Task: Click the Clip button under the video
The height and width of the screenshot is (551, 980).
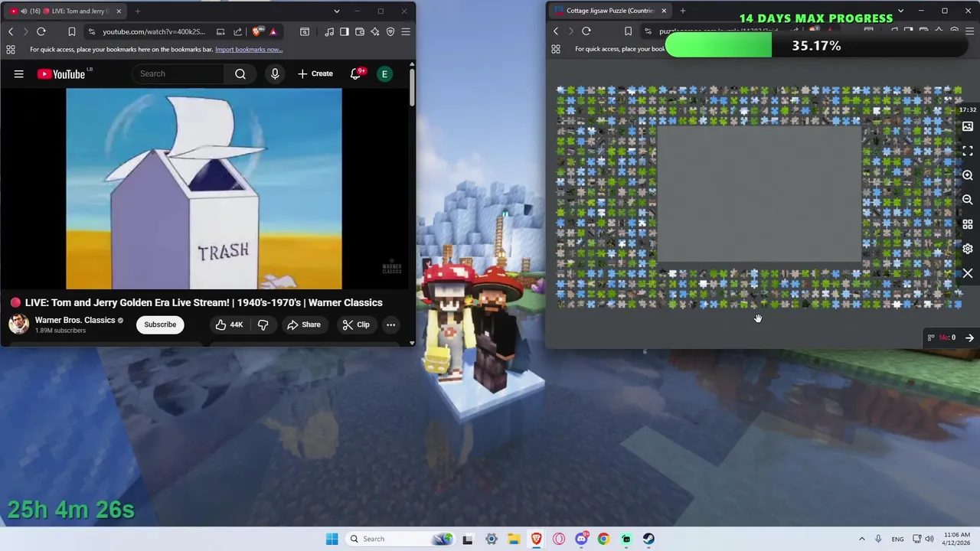Action: (356, 324)
